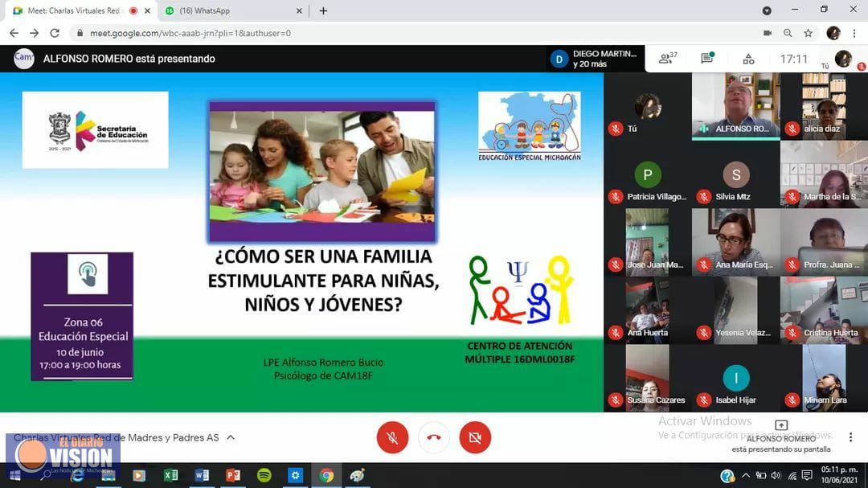Screen dimensions: 868x488
Task: Select ALFONSO RO... video tile
Action: [x=735, y=106]
